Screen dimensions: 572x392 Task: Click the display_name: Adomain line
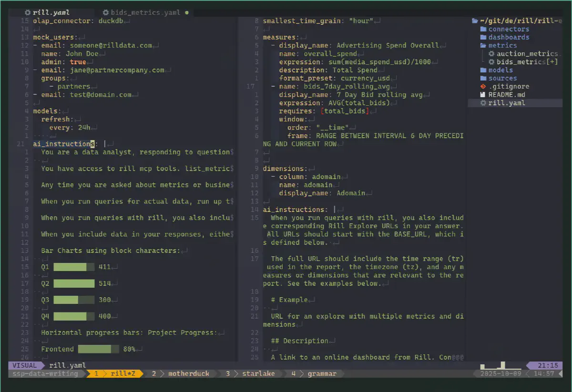tap(322, 193)
